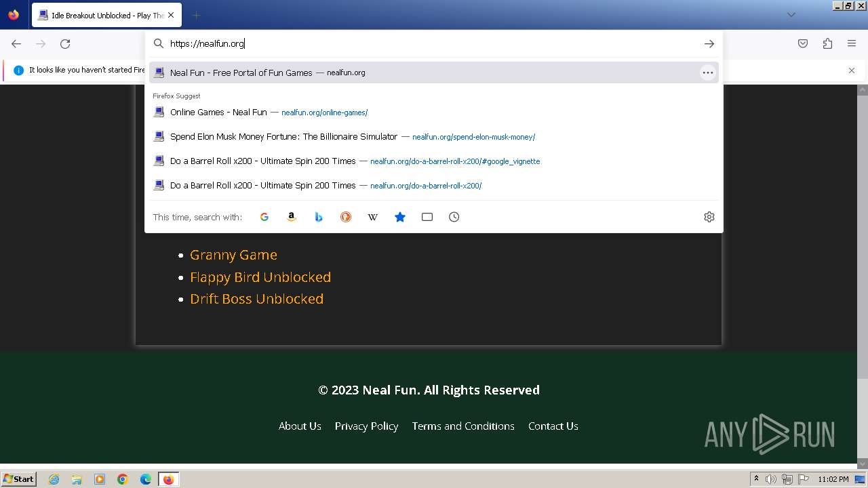The width and height of the screenshot is (868, 488).
Task: Open the Granny Game link
Action: pos(233,255)
